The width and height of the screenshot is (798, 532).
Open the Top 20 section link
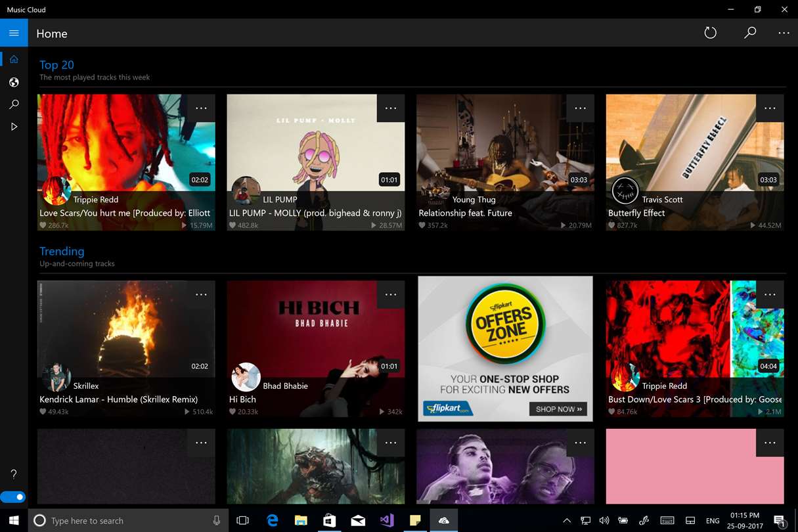click(56, 64)
